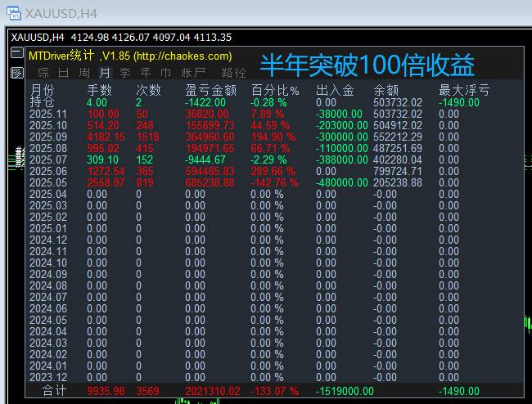Click the 盈亏金额 column header

[x=210, y=91]
